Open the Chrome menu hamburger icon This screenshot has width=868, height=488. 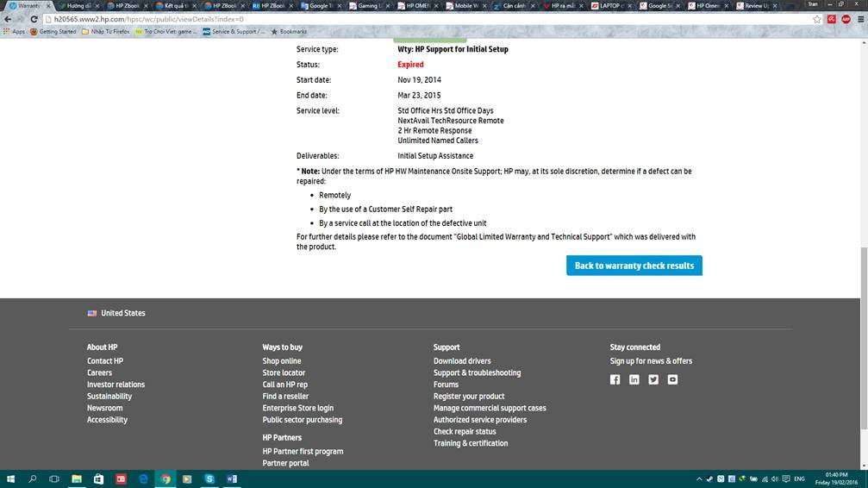861,19
